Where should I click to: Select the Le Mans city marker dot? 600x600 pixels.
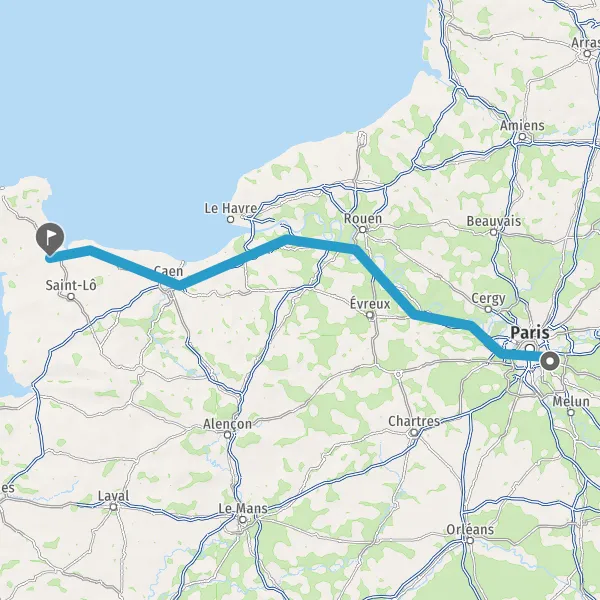(243, 520)
